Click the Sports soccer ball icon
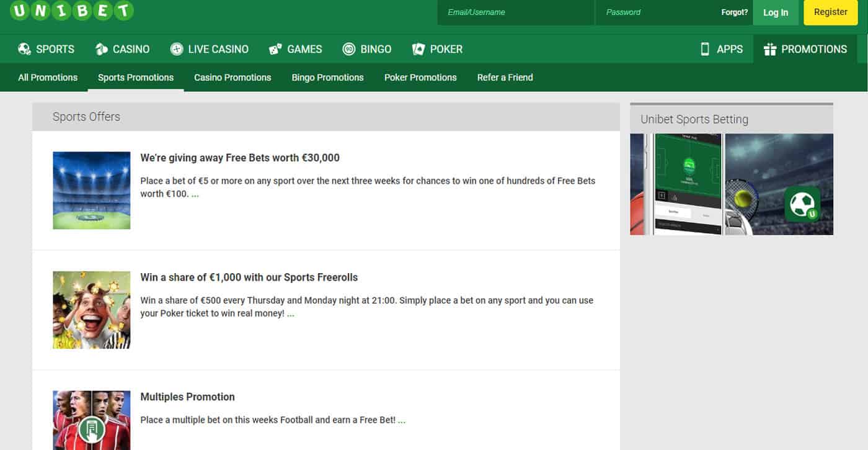 pos(24,49)
